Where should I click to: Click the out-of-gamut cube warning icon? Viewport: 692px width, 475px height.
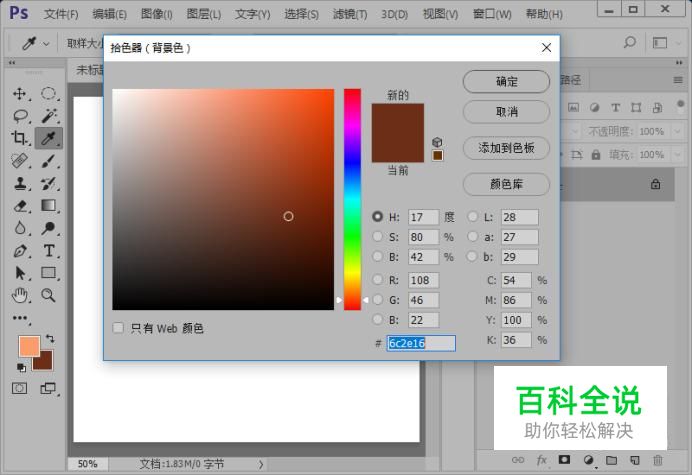click(437, 142)
